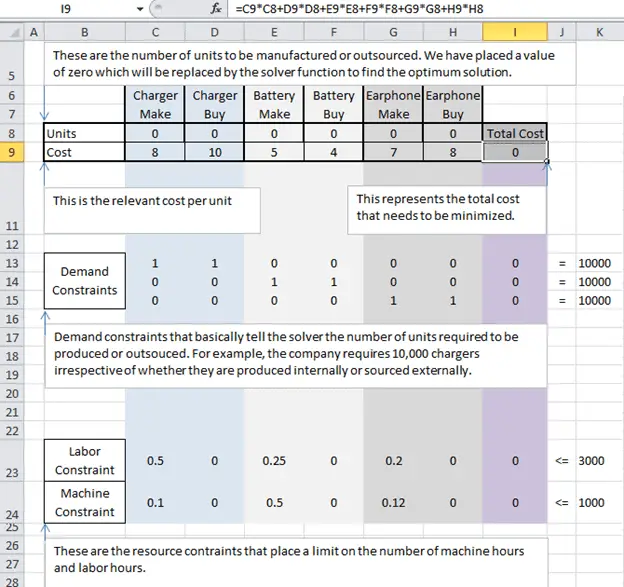Viewport: 624px width, 587px height.
Task: Select column G header
Action: point(393,32)
